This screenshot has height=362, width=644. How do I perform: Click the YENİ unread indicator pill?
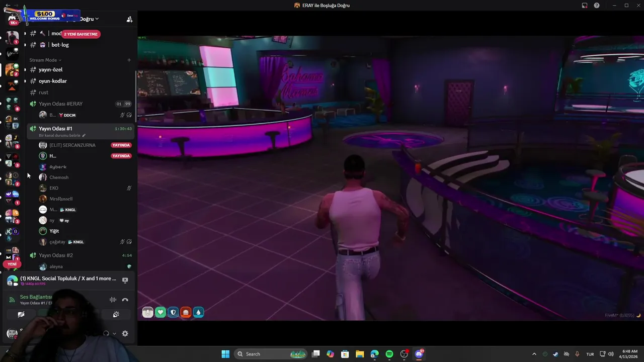[12, 264]
